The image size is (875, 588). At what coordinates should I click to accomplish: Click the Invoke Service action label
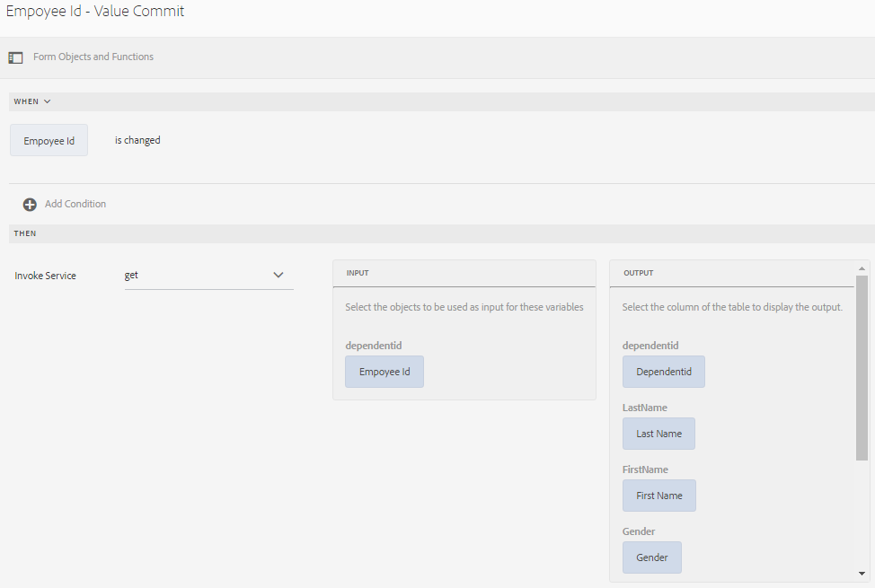tap(45, 276)
